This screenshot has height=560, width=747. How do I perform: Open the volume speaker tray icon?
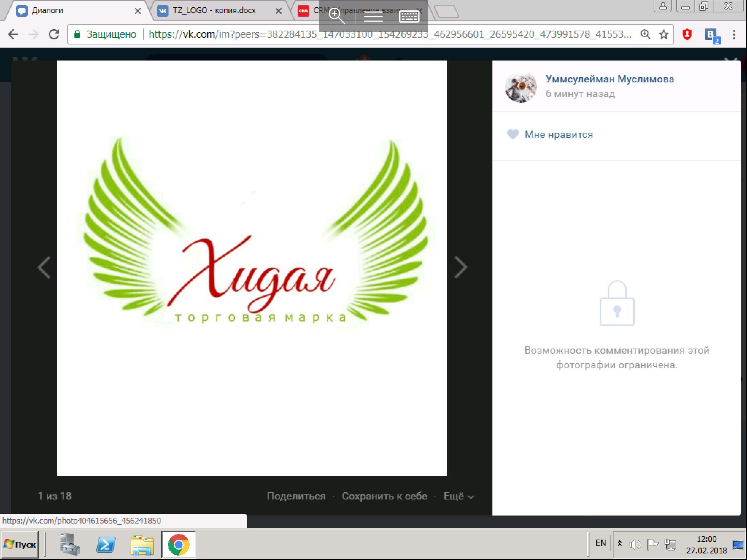point(635,545)
